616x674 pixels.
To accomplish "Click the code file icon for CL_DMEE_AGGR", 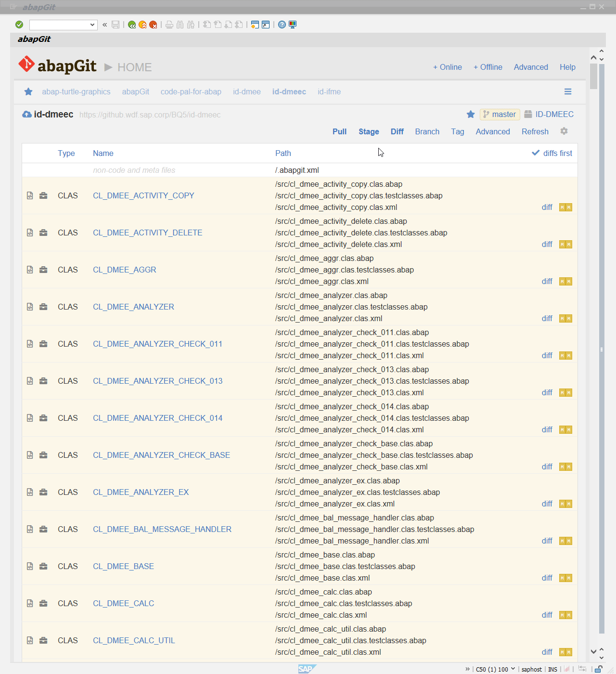I will click(29, 270).
